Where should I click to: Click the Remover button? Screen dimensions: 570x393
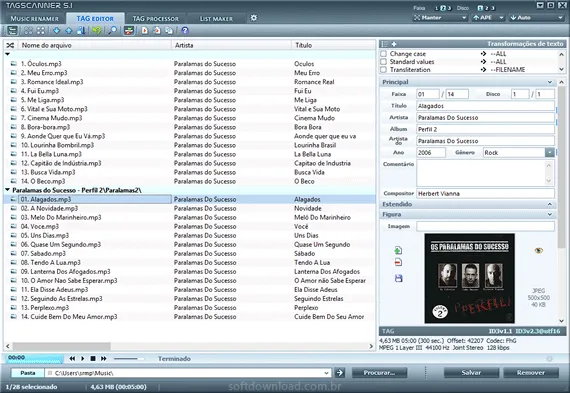(531, 373)
